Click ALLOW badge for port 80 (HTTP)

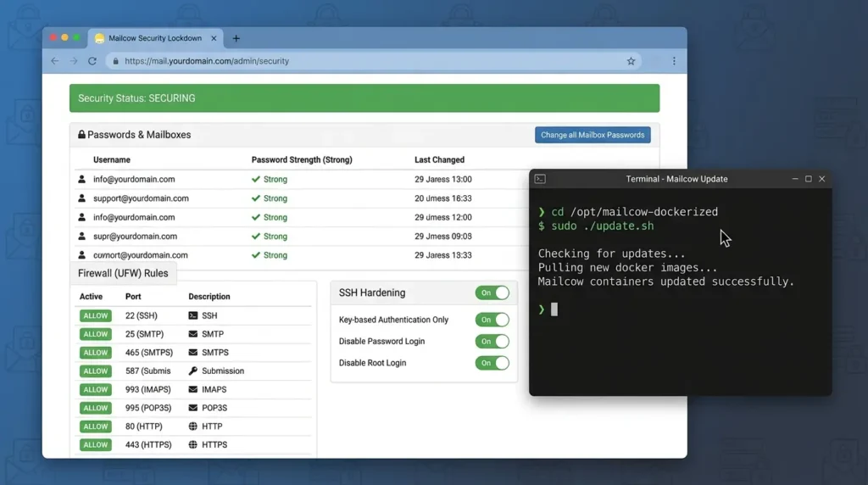[95, 426]
